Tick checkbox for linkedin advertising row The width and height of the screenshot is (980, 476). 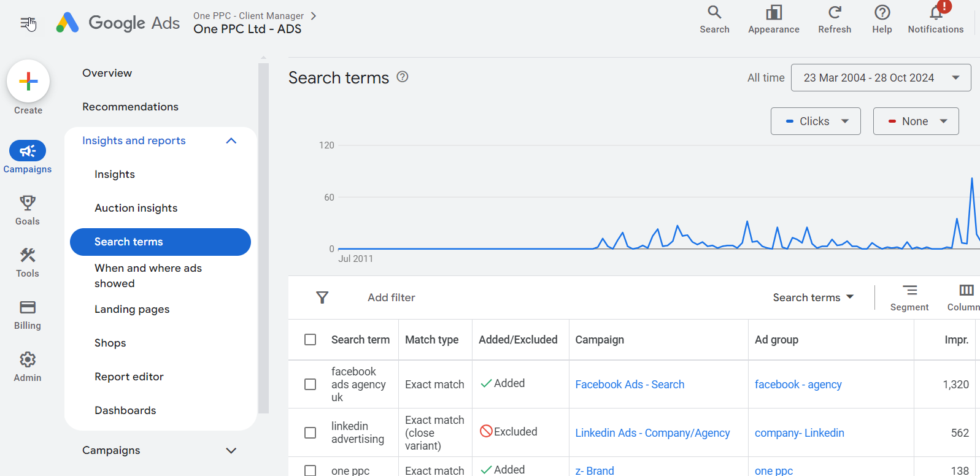311,433
